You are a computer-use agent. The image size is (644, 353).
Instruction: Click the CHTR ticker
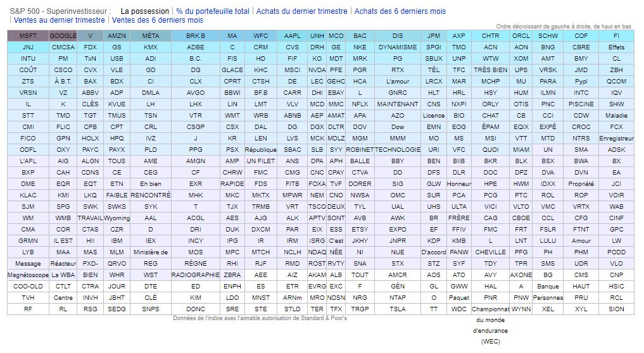click(490, 35)
